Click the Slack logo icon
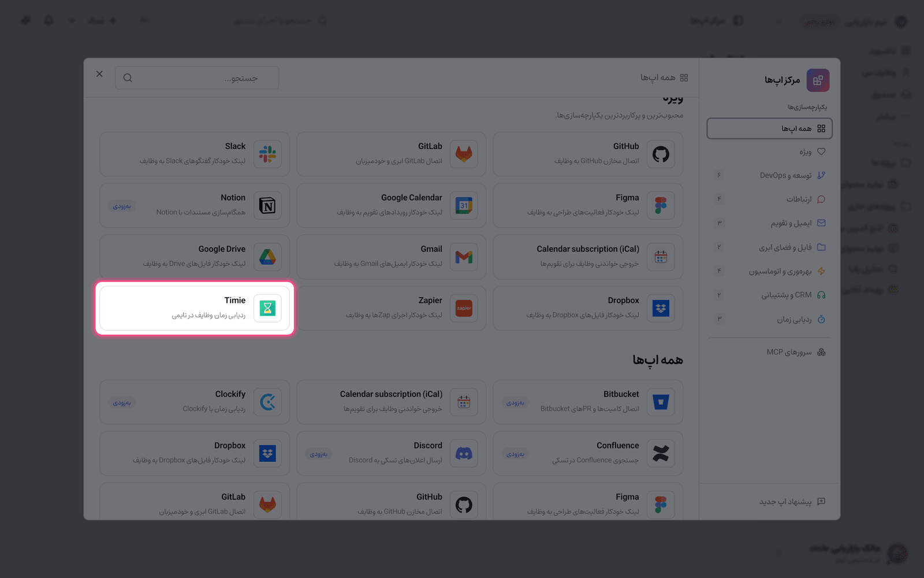 point(267,154)
